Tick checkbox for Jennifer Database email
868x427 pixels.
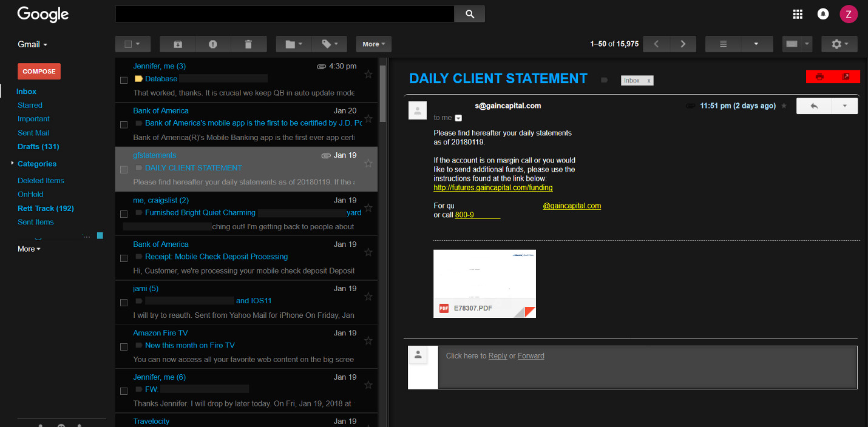click(124, 80)
